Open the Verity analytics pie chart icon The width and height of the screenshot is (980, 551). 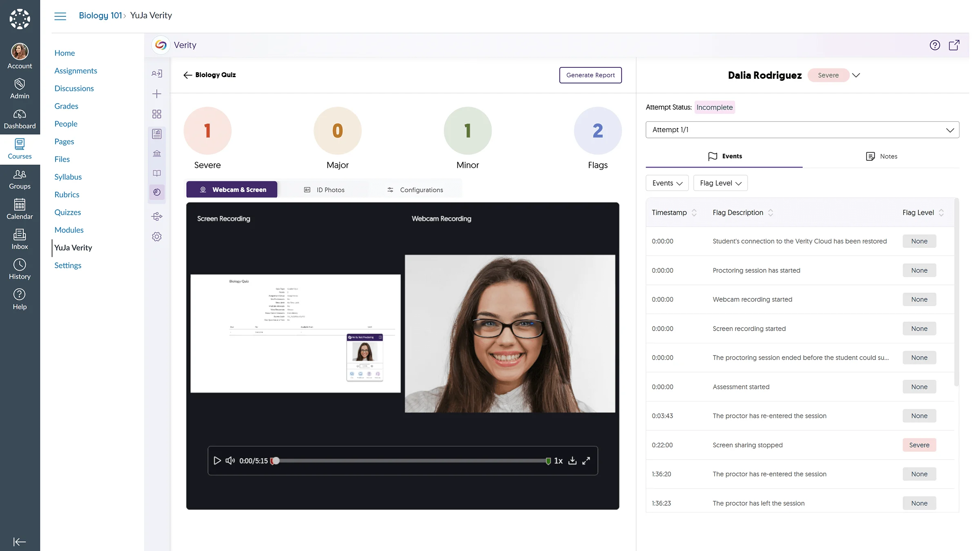click(157, 192)
